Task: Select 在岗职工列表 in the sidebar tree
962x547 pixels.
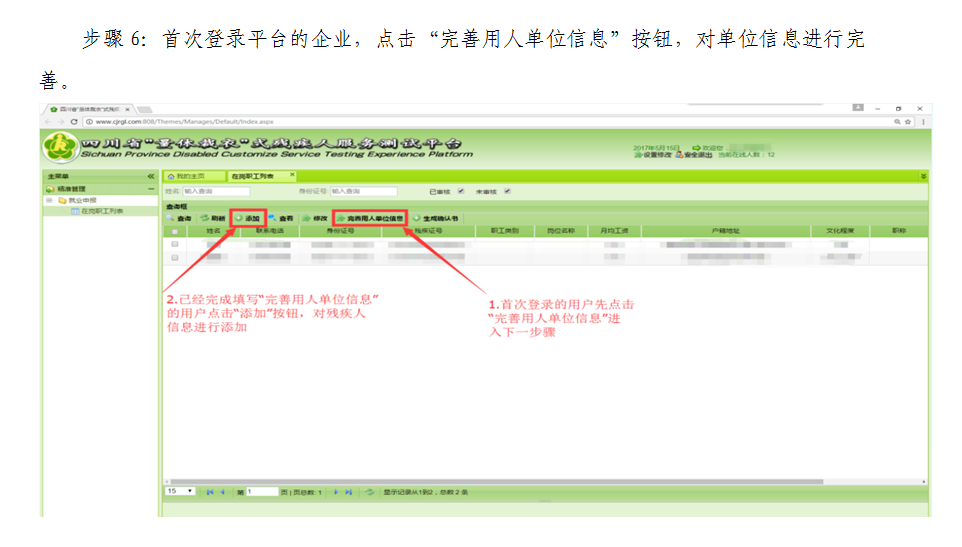Action: [100, 212]
